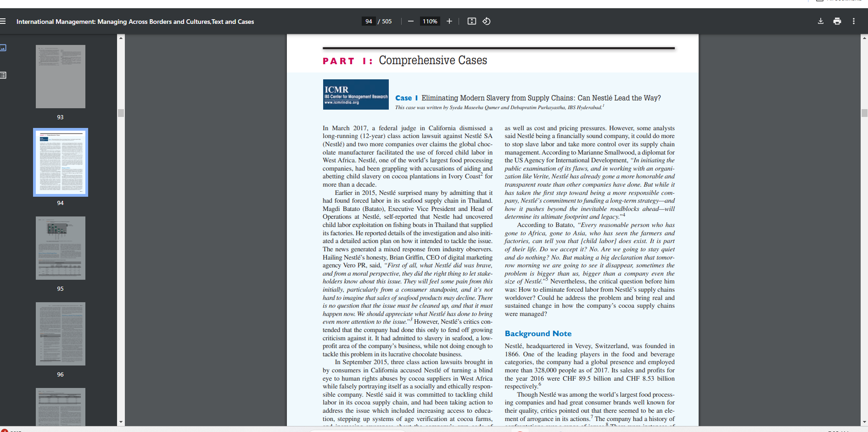The height and width of the screenshot is (432, 868).
Task: Click thumbnail panel scroll up arrow
Action: coord(121,38)
